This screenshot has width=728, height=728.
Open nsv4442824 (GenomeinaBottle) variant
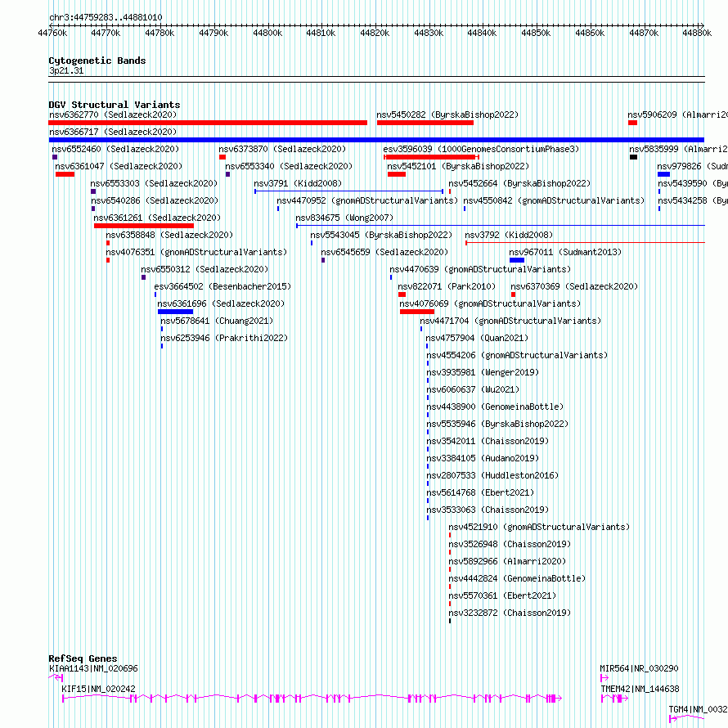[517, 578]
